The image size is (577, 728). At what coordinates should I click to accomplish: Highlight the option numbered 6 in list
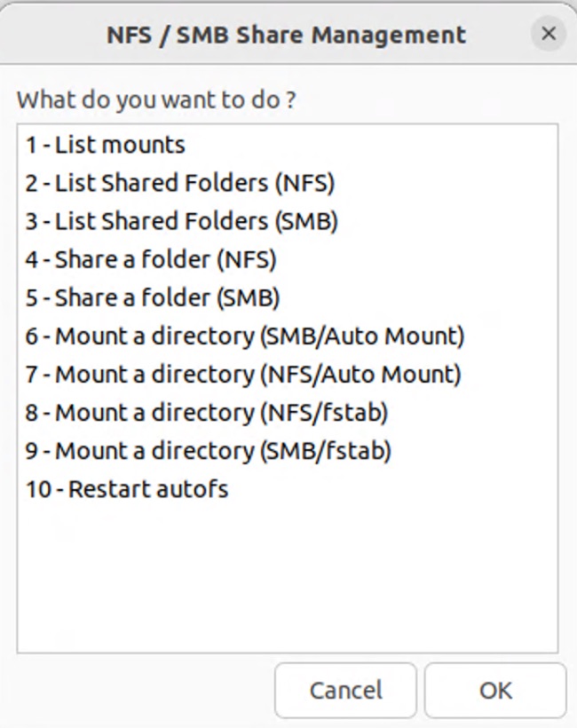(x=245, y=336)
